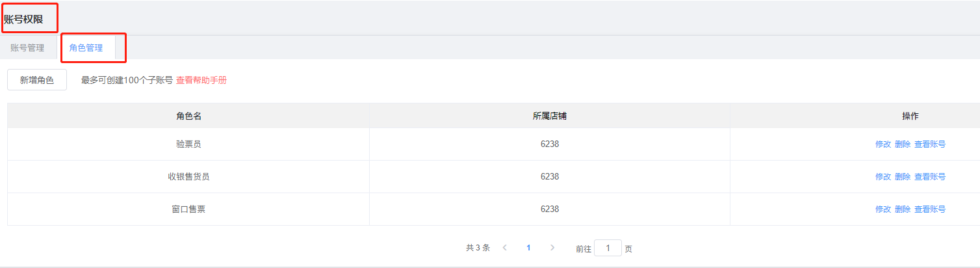Click the 所属店铺 column header

pos(549,116)
